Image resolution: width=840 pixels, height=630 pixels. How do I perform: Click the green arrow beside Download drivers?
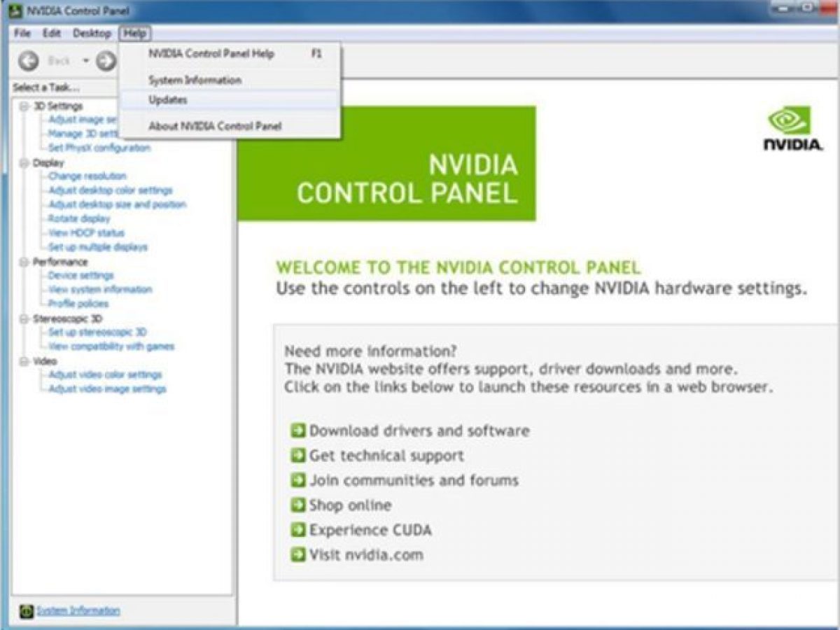point(298,430)
